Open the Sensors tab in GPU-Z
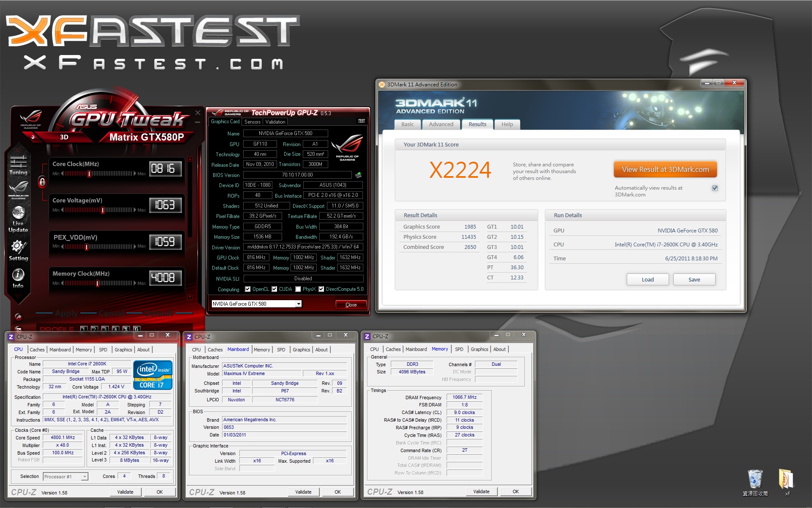 click(252, 122)
